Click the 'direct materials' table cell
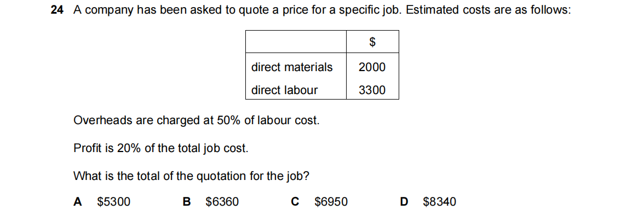This screenshot has height=221, width=644. tap(292, 67)
